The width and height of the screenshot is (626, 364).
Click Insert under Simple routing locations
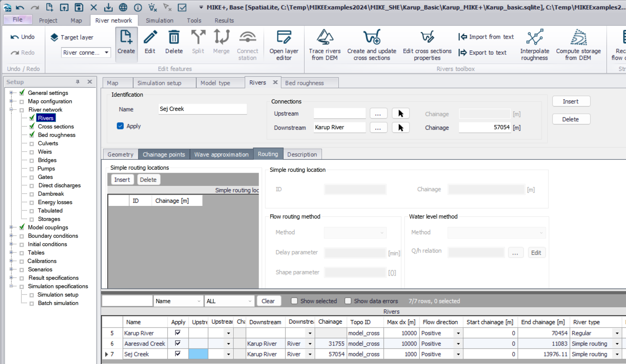(x=122, y=179)
